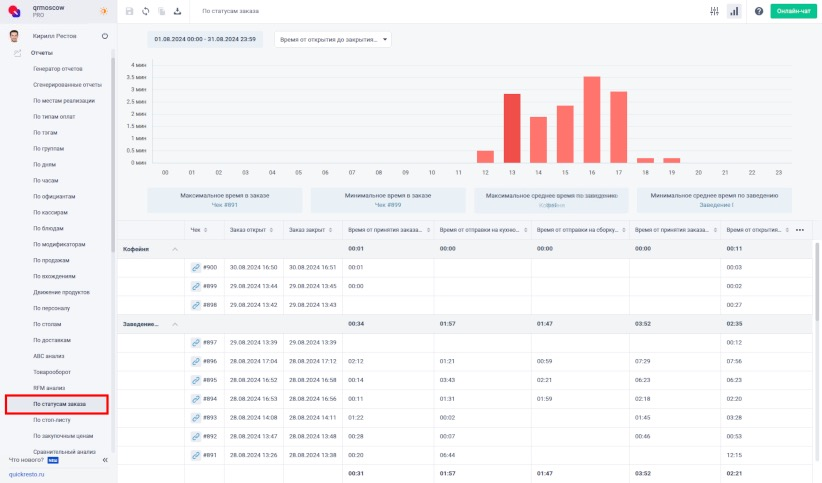Open the help question mark icon
This screenshot has height=483, width=822.
pos(759,11)
